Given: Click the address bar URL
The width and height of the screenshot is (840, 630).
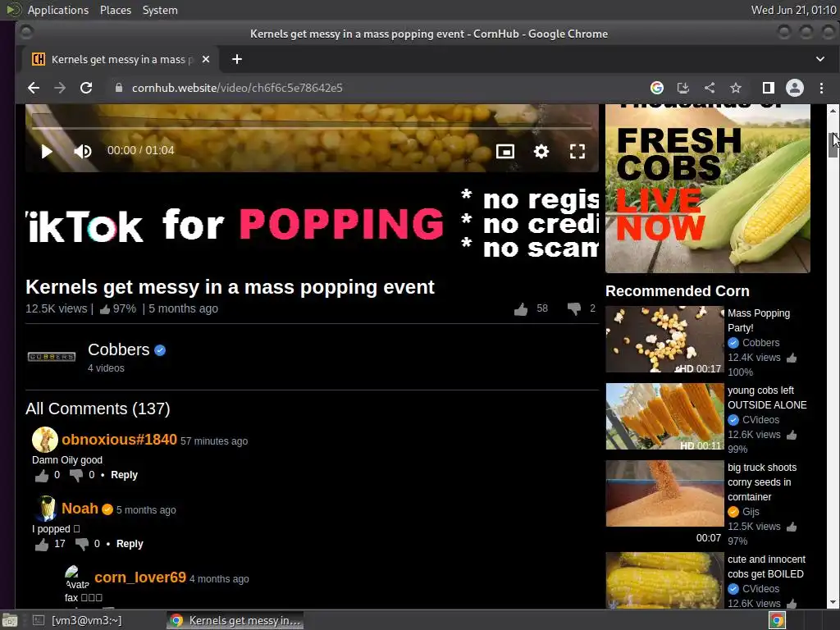Looking at the screenshot, I should point(237,88).
